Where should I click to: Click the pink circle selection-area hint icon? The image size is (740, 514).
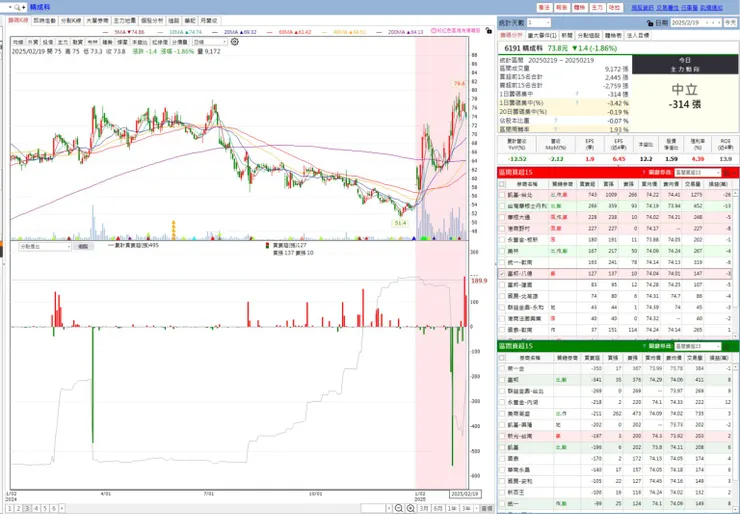point(433,30)
